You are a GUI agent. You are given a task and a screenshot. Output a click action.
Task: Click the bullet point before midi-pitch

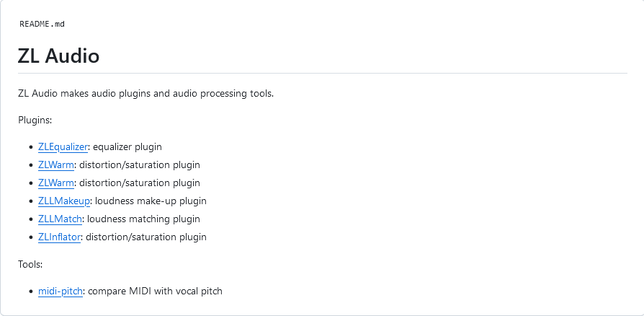pyautogui.click(x=31, y=291)
